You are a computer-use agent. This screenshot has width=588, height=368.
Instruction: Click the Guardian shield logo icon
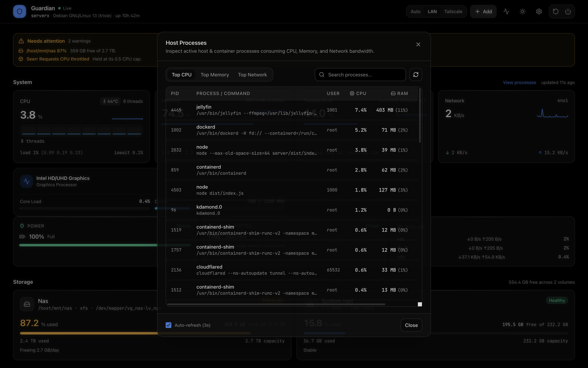pyautogui.click(x=19, y=11)
